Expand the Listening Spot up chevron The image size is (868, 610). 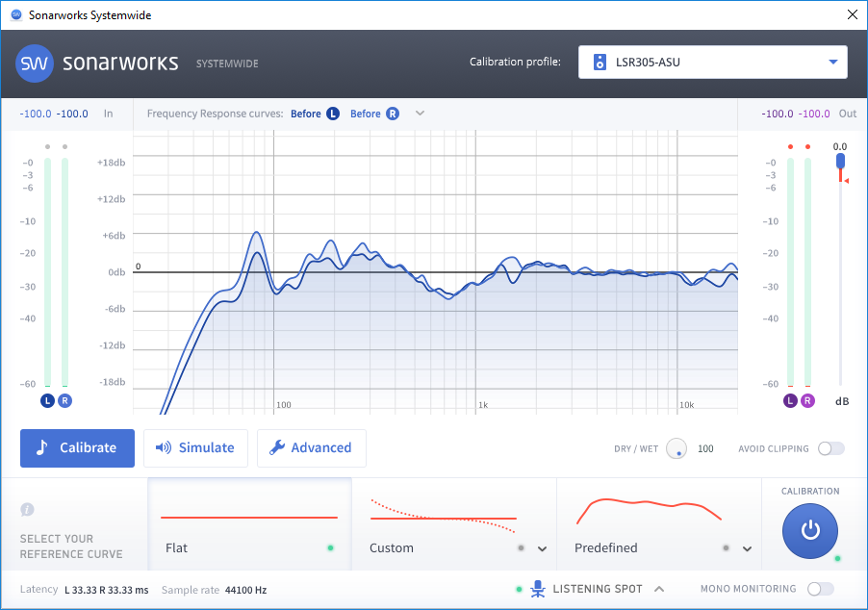tap(659, 589)
